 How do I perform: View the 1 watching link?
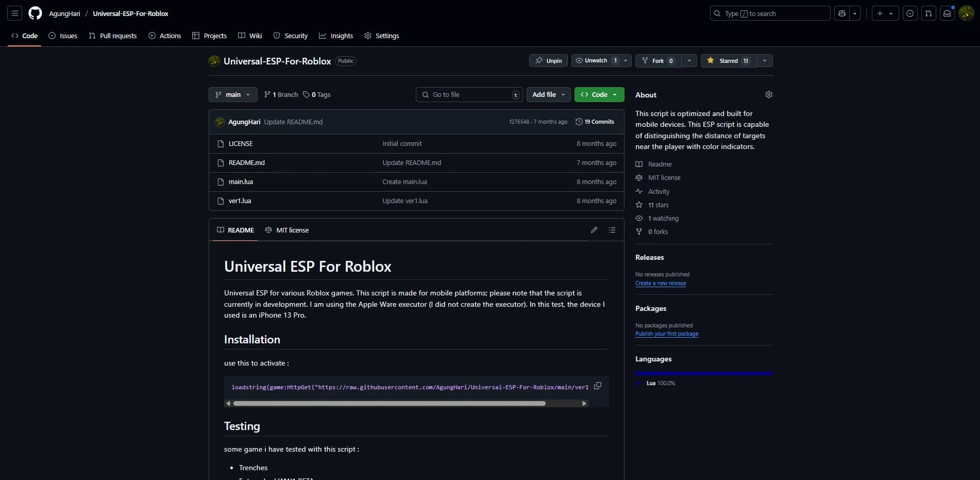pos(657,218)
